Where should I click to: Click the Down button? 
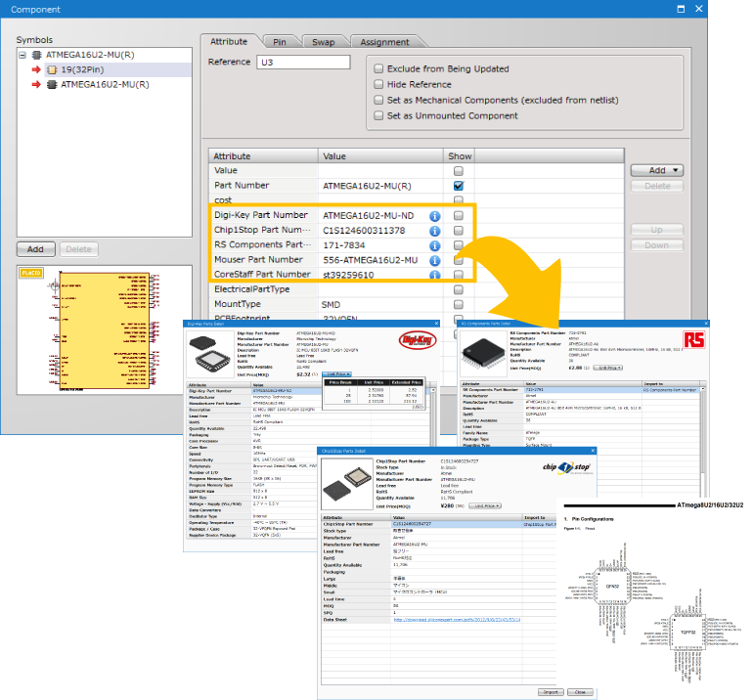point(656,245)
